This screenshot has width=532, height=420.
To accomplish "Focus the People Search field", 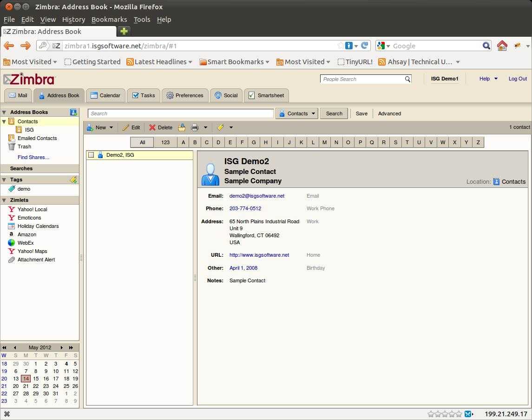I will 362,79.
